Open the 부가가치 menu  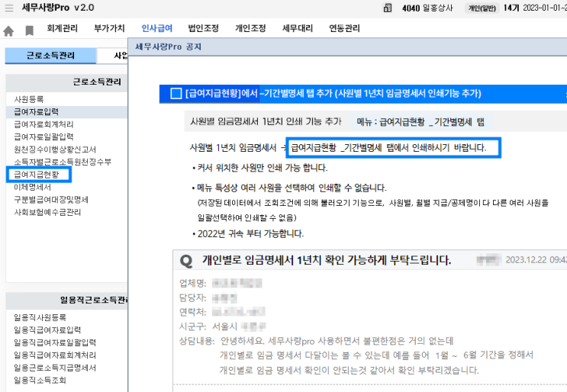click(109, 28)
